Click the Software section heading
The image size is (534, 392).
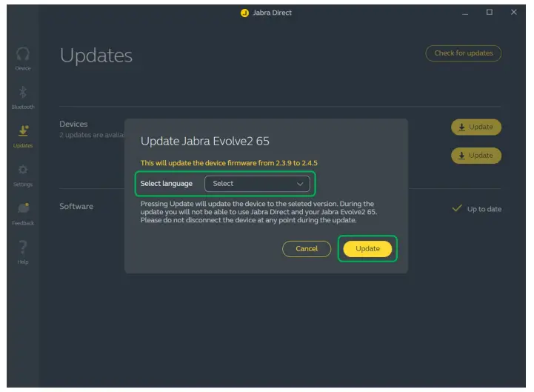click(x=76, y=207)
